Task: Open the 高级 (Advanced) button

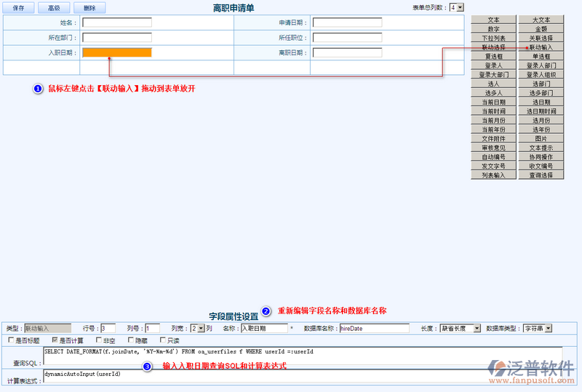Action: (54, 8)
